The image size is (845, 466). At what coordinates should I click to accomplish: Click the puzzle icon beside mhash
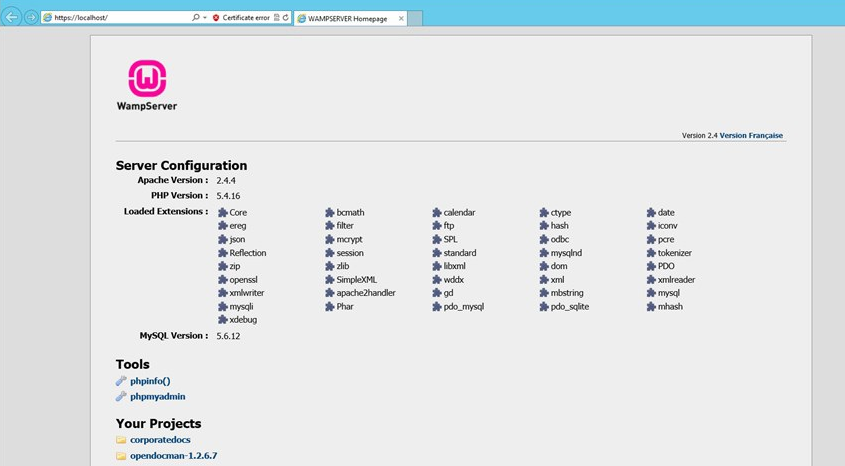[652, 307]
